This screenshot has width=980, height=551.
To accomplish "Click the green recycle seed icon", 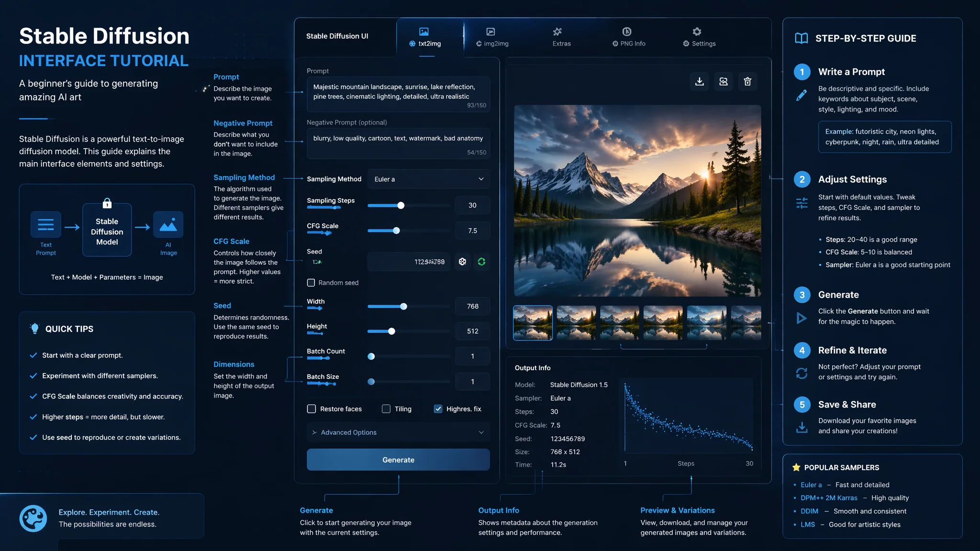I will pos(481,262).
